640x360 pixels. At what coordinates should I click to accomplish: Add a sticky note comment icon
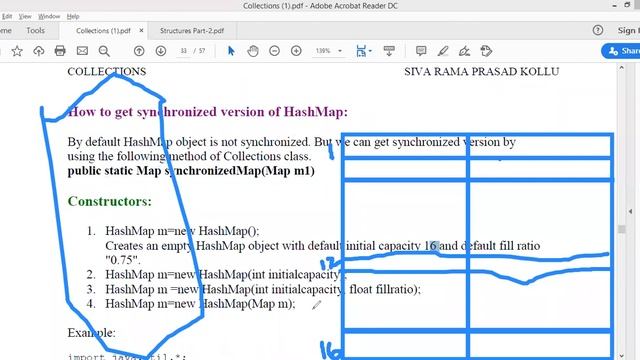[421, 51]
